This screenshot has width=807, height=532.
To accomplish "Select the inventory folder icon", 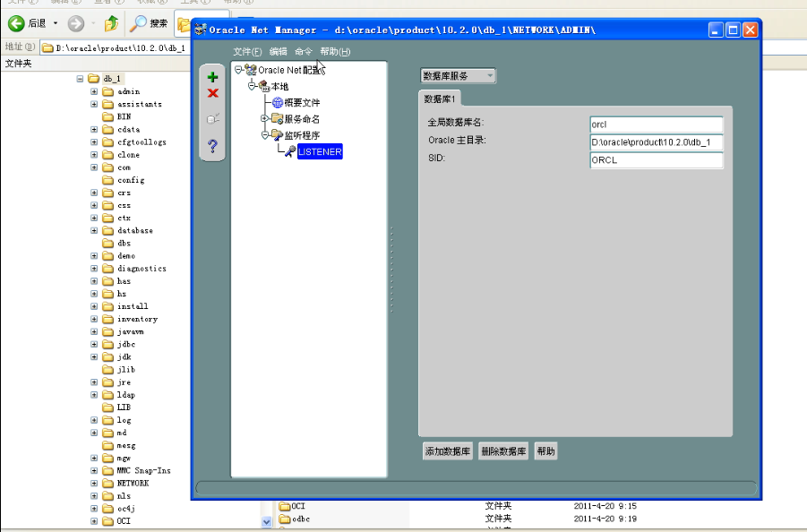I will 107,319.
